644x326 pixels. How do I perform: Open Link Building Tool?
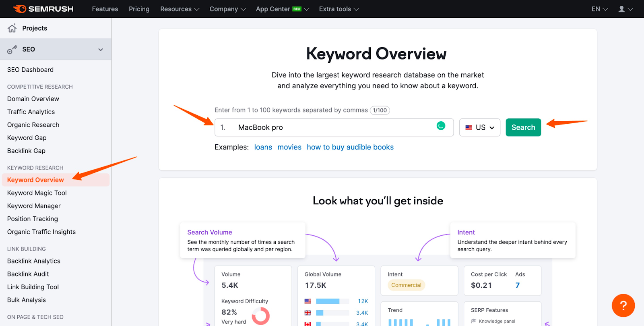pos(33,287)
